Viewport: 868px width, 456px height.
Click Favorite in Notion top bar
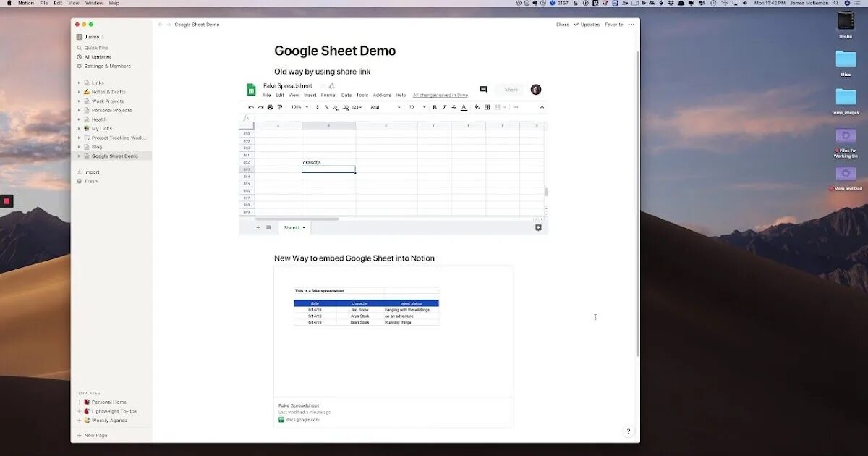click(x=613, y=25)
